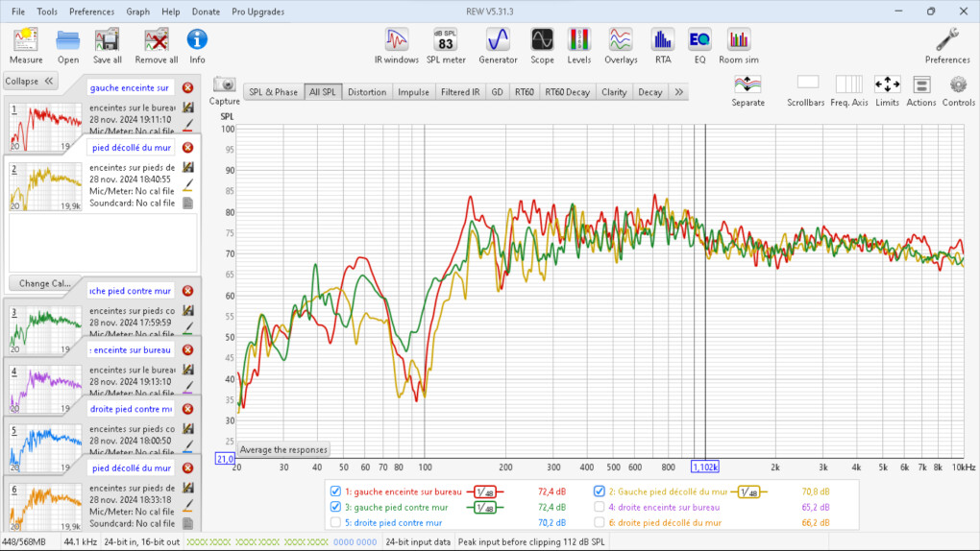Edit the name field 'droite pied contre m'
980x551 pixels.
(130, 409)
